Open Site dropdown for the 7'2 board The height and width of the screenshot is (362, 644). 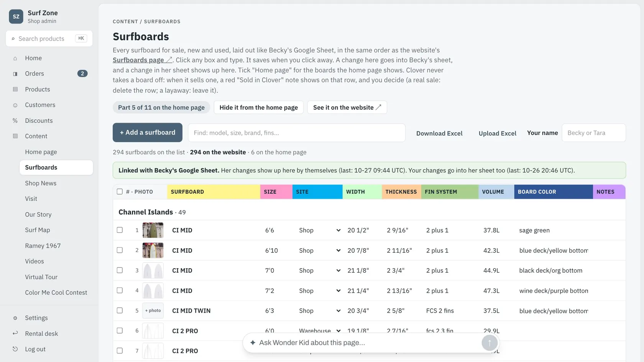coord(319,291)
